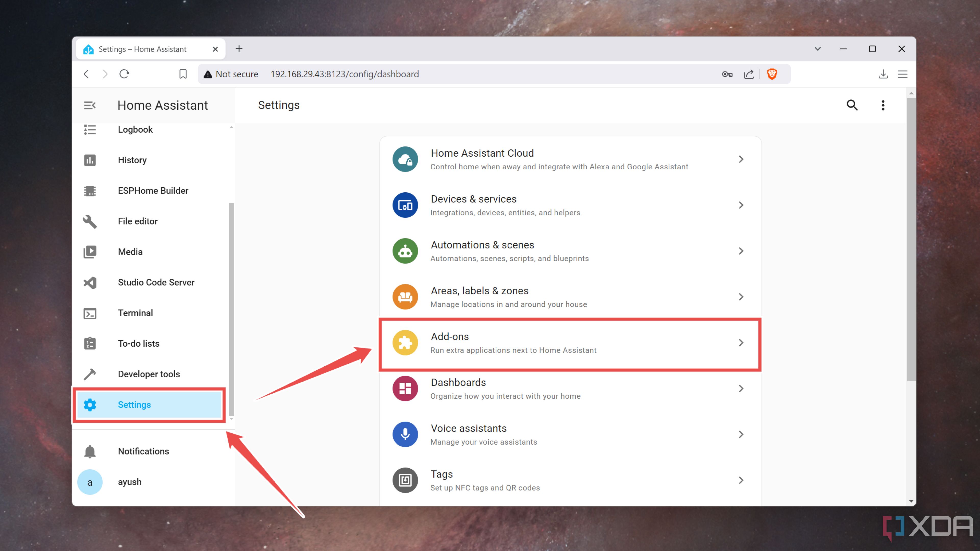Click the Devices & services icon
This screenshot has width=980, height=551.
[405, 205]
